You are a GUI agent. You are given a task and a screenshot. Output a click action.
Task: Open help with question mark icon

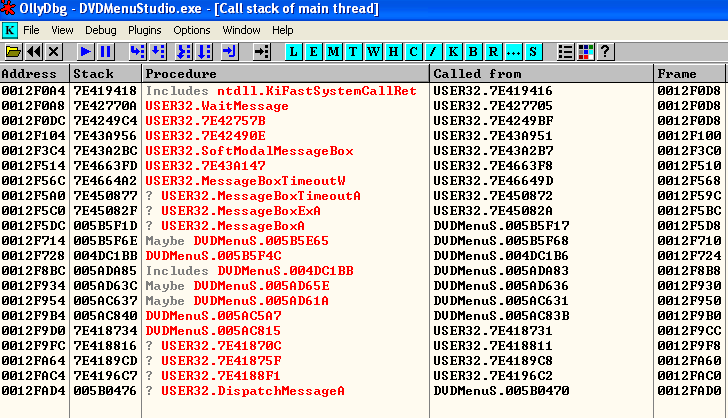(605, 52)
